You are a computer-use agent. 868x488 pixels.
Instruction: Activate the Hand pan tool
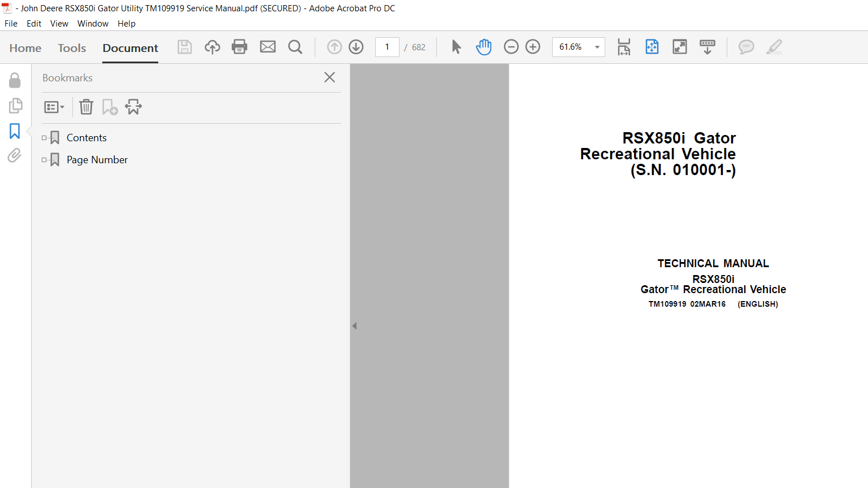coord(484,47)
